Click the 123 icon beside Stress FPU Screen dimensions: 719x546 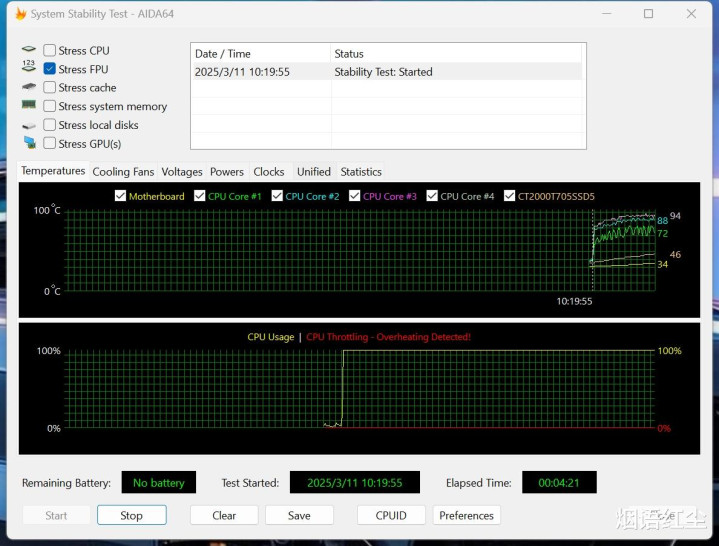[28, 66]
